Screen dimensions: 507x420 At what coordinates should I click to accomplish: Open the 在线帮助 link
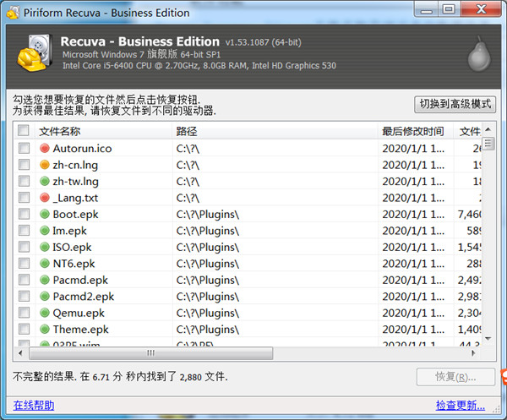coord(34,405)
